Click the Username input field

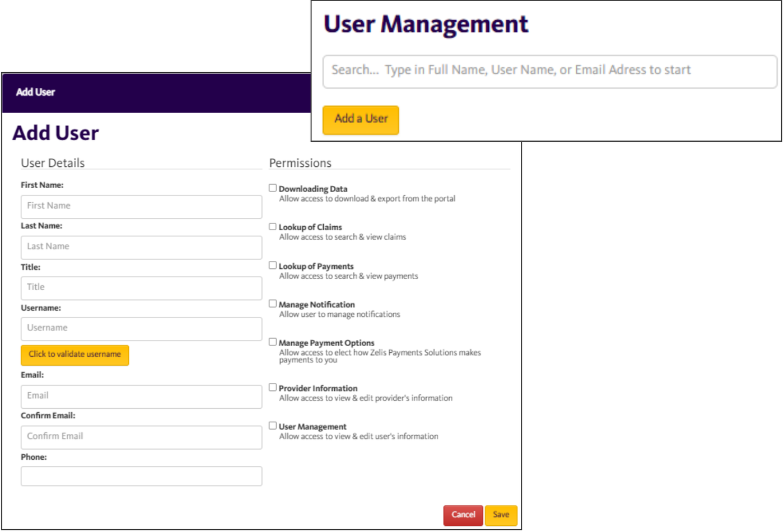[141, 329]
